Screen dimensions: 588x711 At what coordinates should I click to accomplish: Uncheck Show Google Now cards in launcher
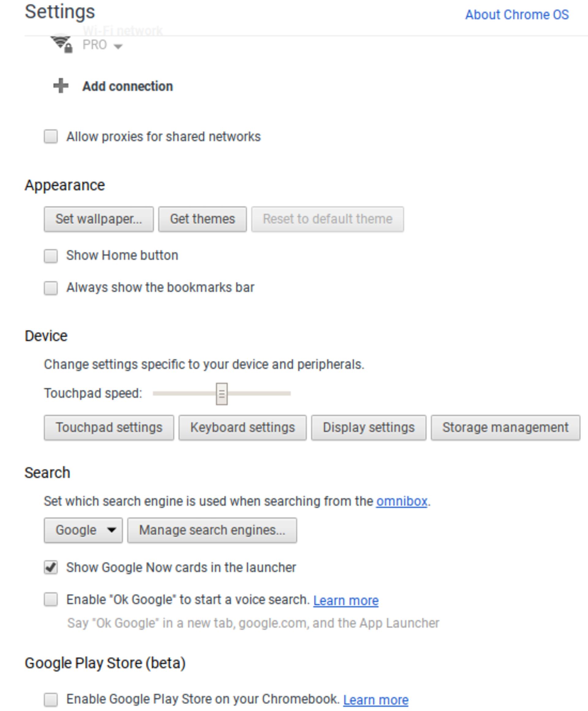(x=51, y=567)
